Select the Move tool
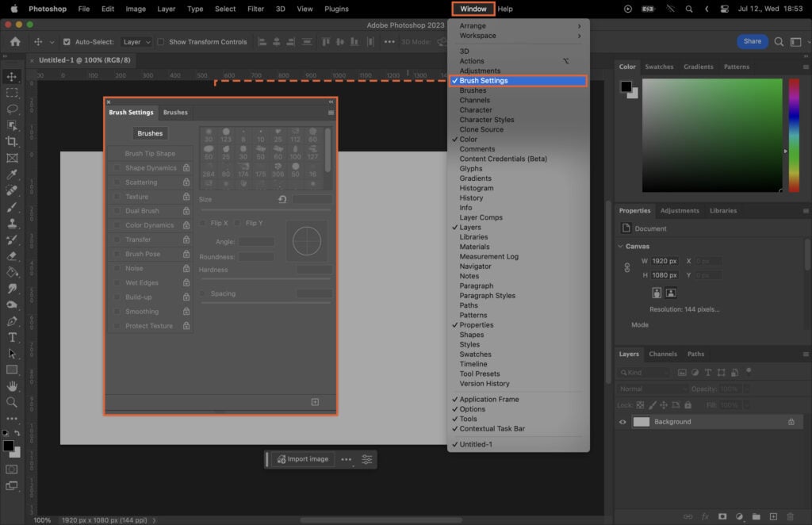Image resolution: width=812 pixels, height=525 pixels. 10,76
